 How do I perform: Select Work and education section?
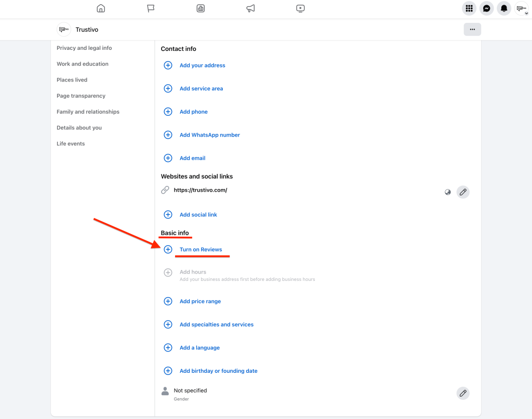click(x=83, y=64)
